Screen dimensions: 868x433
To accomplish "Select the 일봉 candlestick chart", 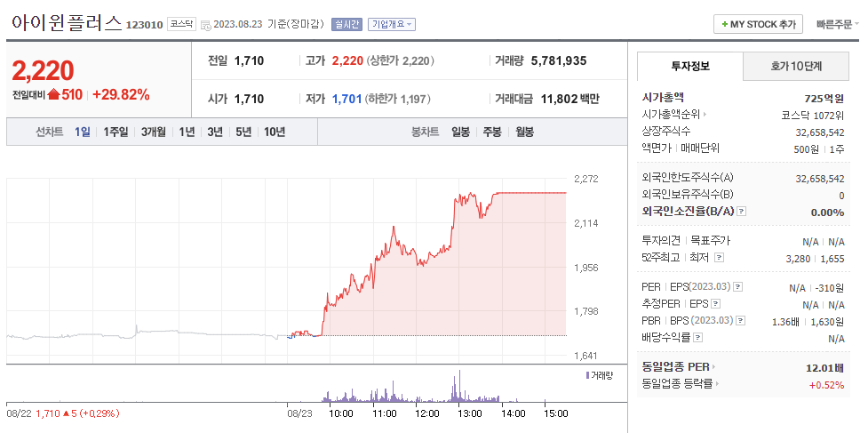I will pyautogui.click(x=460, y=132).
